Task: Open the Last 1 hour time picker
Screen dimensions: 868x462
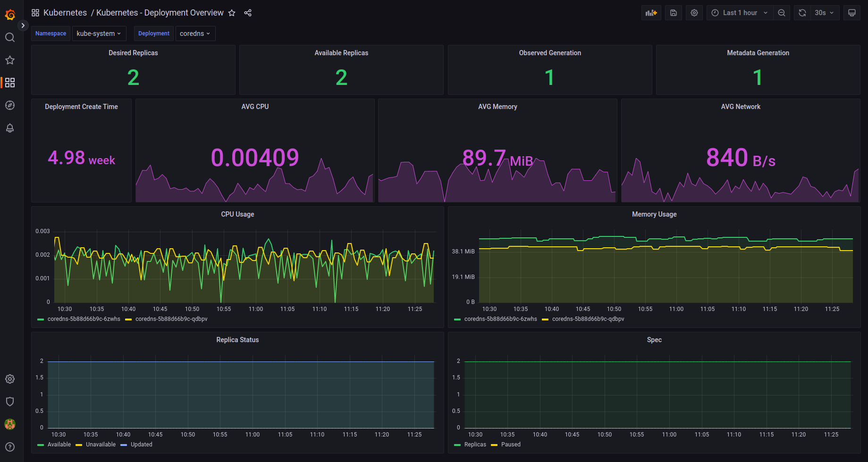Action: [740, 13]
